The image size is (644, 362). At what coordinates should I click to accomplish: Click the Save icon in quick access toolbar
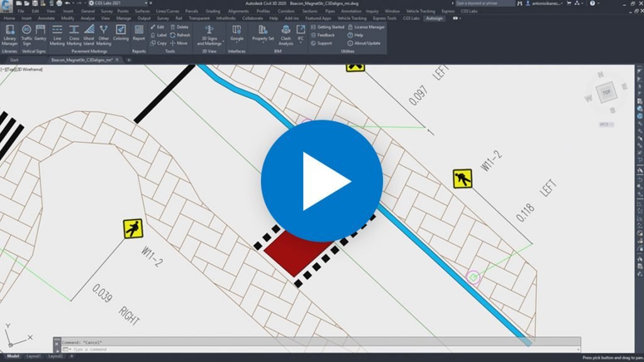click(x=35, y=3)
